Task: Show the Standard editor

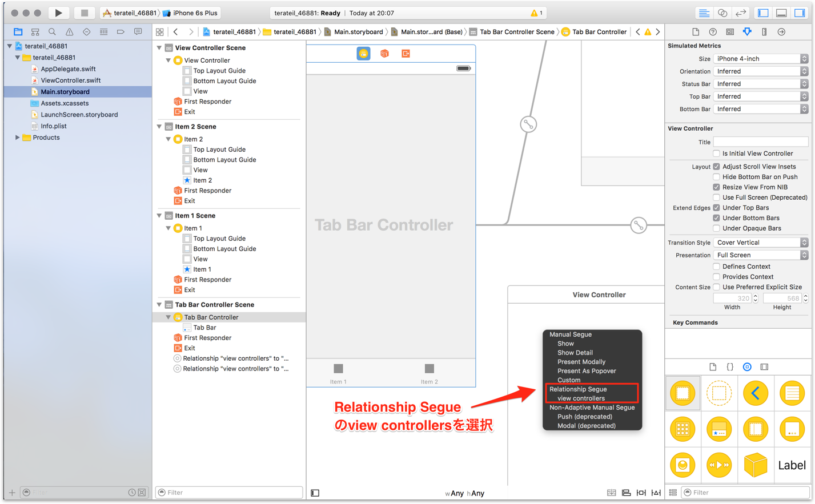Action: click(x=704, y=13)
